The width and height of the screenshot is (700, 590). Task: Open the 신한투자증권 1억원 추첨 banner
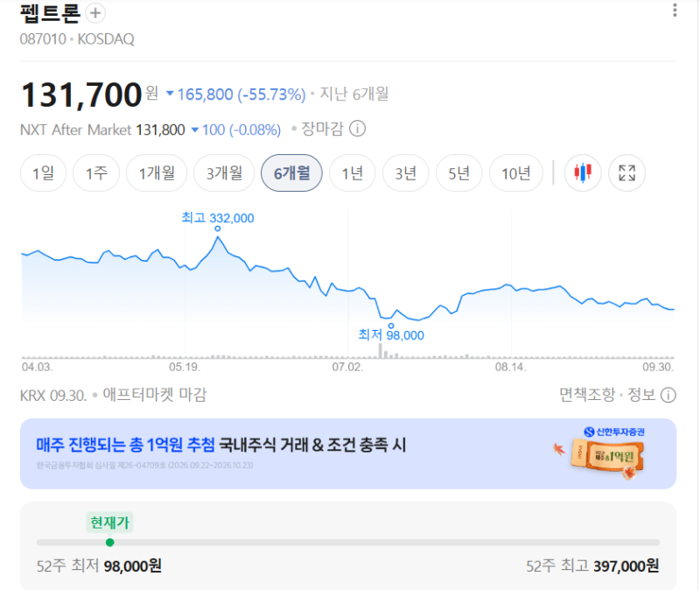(348, 453)
